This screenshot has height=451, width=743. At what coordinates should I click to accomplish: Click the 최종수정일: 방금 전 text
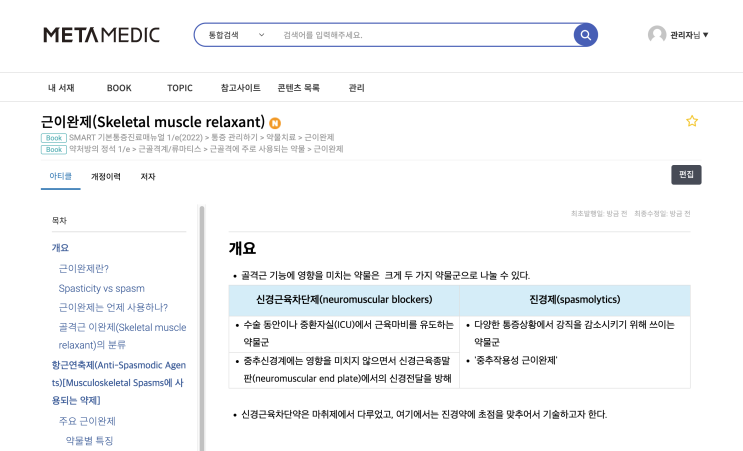pyautogui.click(x=662, y=214)
